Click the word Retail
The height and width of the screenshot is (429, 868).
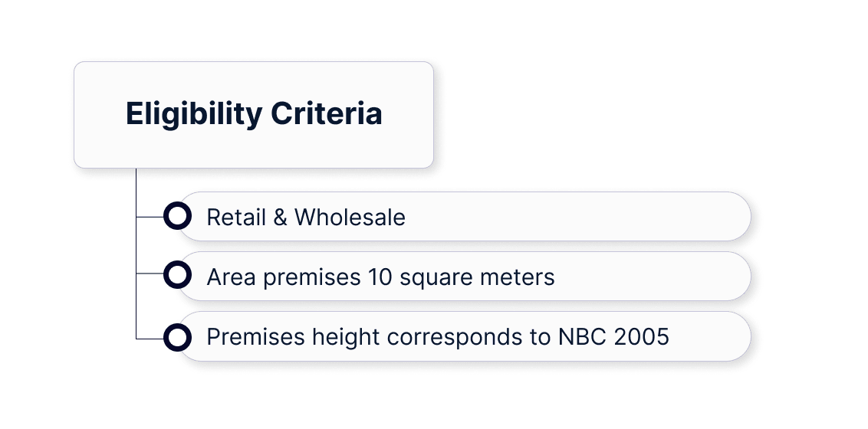[x=235, y=218]
